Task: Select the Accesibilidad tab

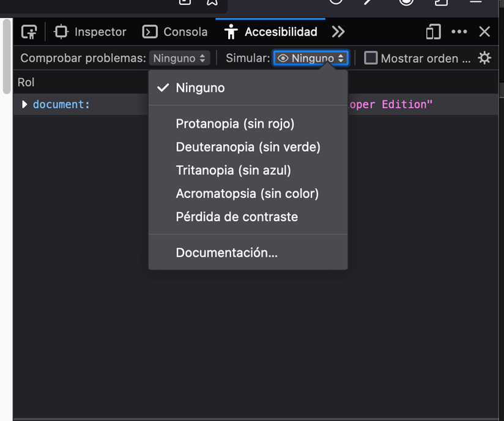Action: pyautogui.click(x=270, y=32)
